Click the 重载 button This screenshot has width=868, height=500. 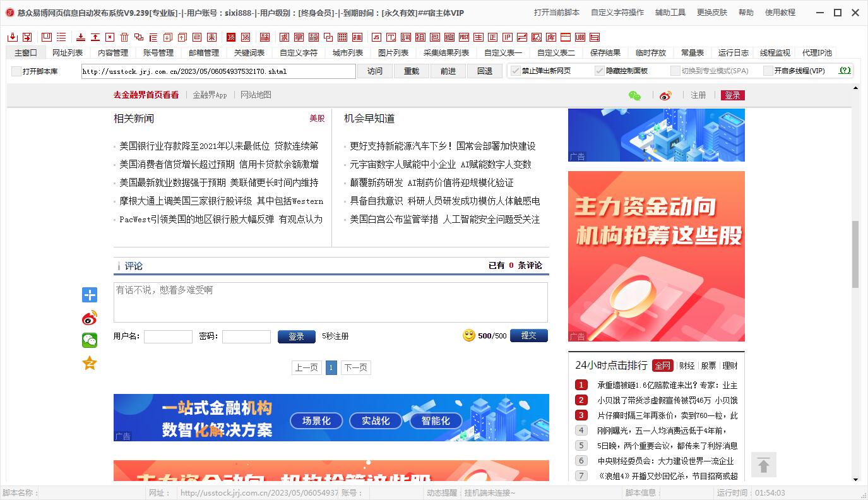[412, 71]
